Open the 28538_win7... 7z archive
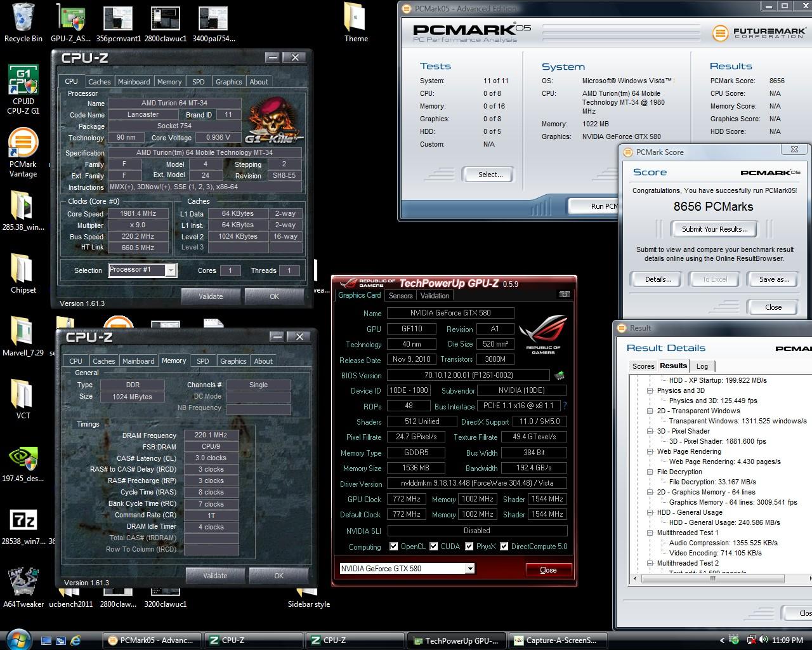 (x=23, y=527)
